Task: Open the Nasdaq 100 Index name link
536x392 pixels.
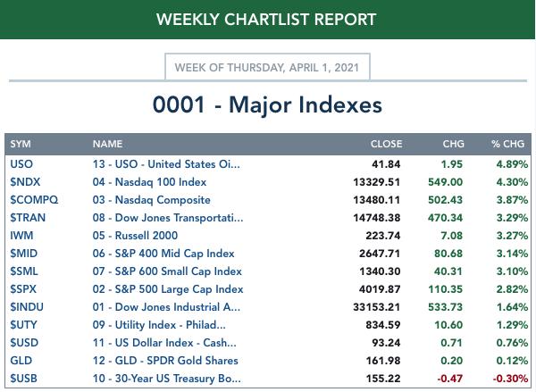Action: point(149,182)
